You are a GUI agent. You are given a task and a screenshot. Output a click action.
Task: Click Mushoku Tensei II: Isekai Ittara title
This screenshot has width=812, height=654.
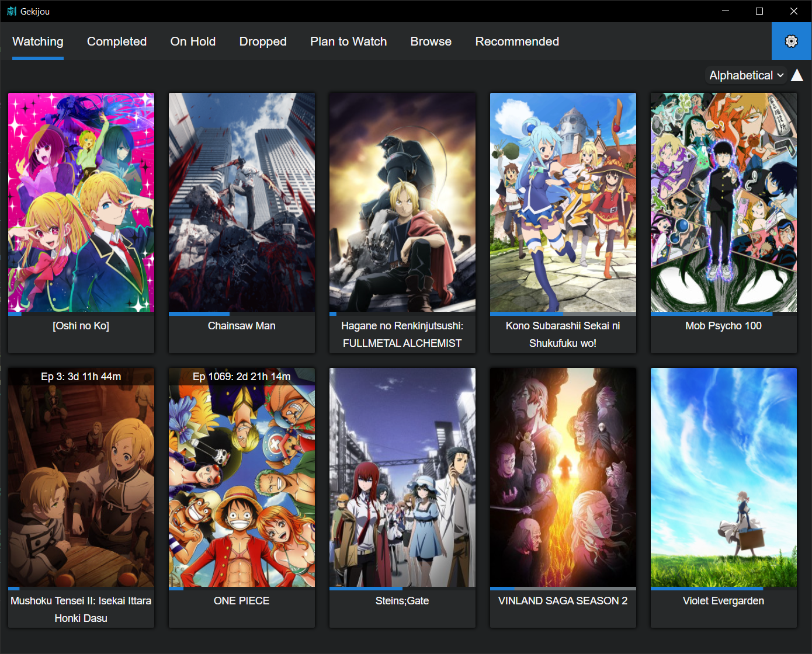click(81, 610)
